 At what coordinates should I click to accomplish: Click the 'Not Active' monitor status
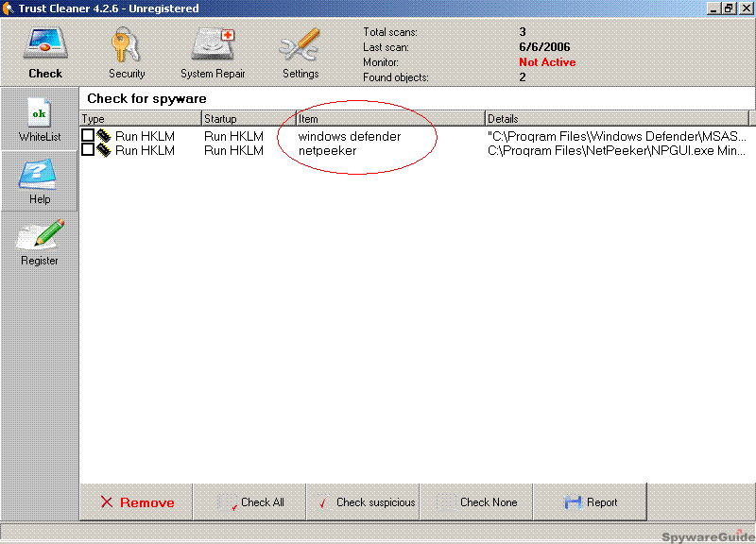tap(547, 62)
